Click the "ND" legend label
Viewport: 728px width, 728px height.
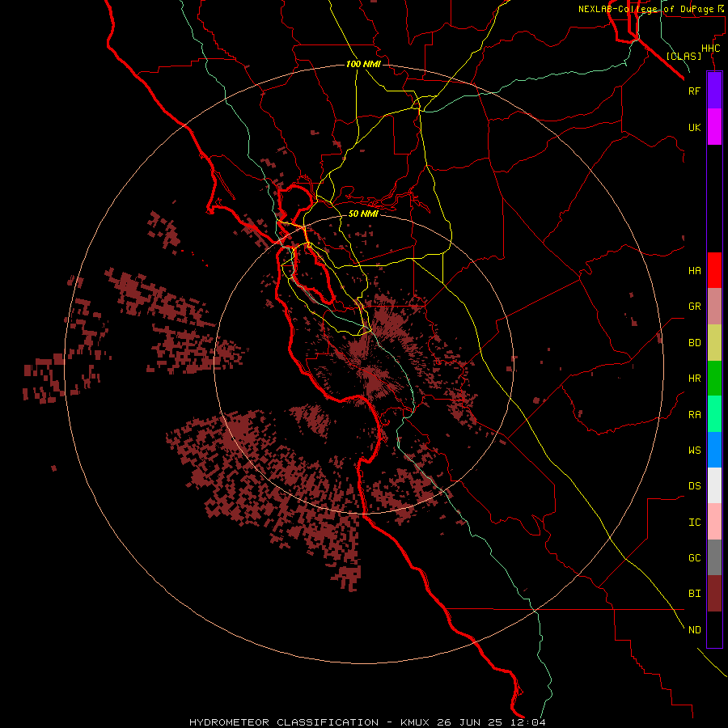694,629
